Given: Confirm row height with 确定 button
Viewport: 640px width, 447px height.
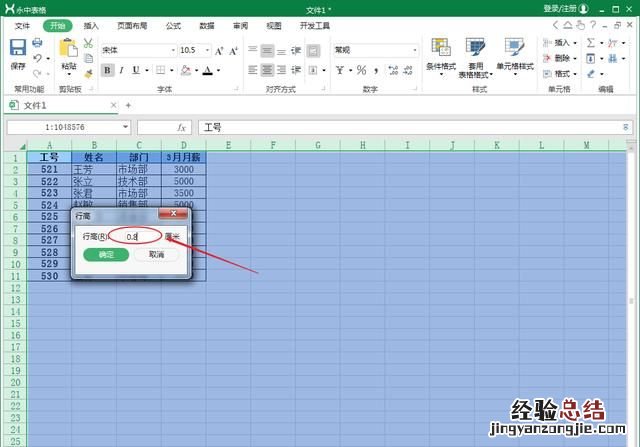Looking at the screenshot, I should 106,255.
